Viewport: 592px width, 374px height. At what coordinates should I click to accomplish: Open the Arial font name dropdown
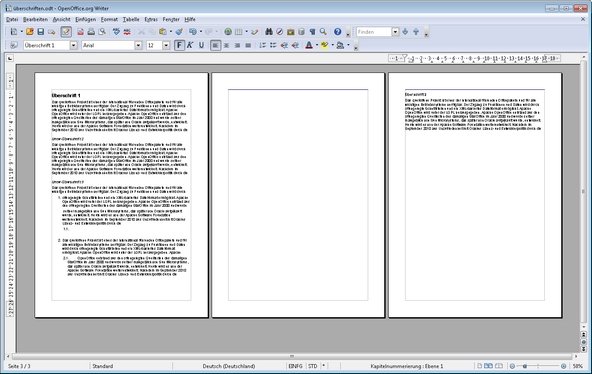(x=138, y=45)
